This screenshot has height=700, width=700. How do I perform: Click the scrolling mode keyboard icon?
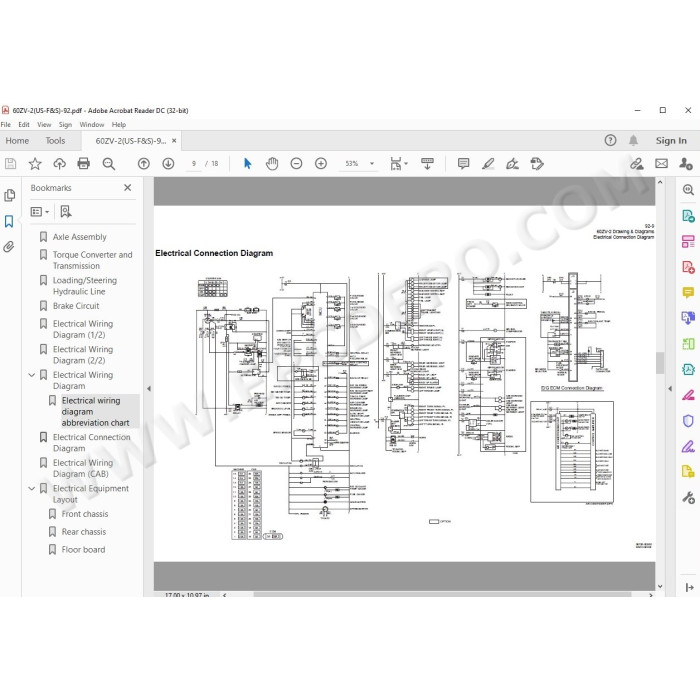click(427, 164)
